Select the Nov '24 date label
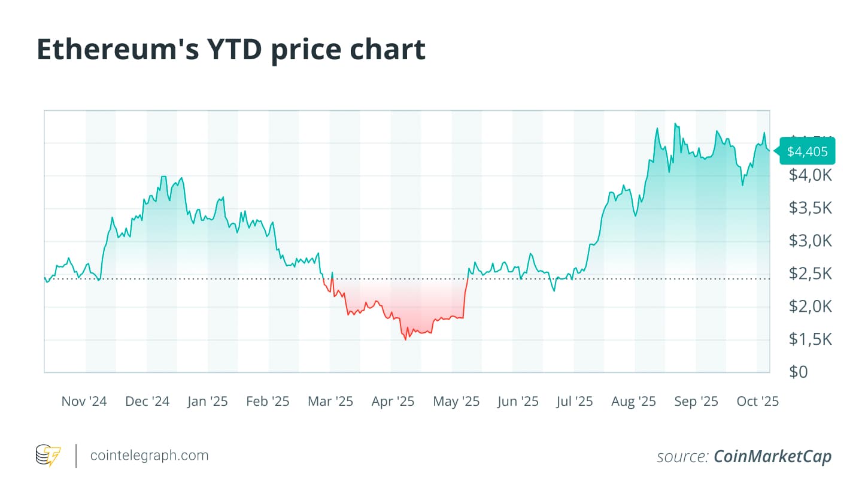This screenshot has width=868, height=504. (84, 402)
